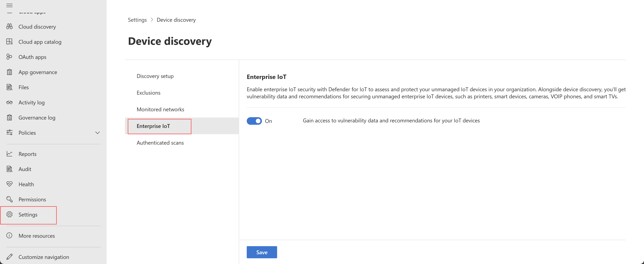Select the Authenticated scans tab
This screenshot has width=644, height=264.
(160, 143)
